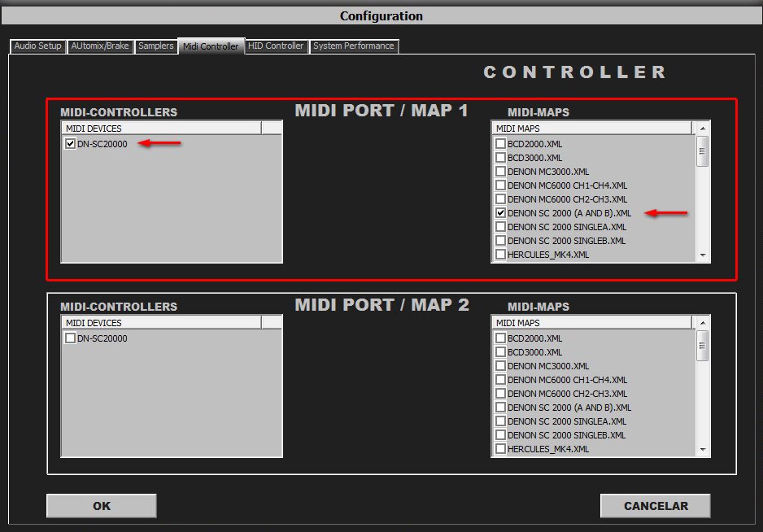
Task: Uncheck DN-SC20000 device in Port/Map 1
Action: (x=71, y=144)
